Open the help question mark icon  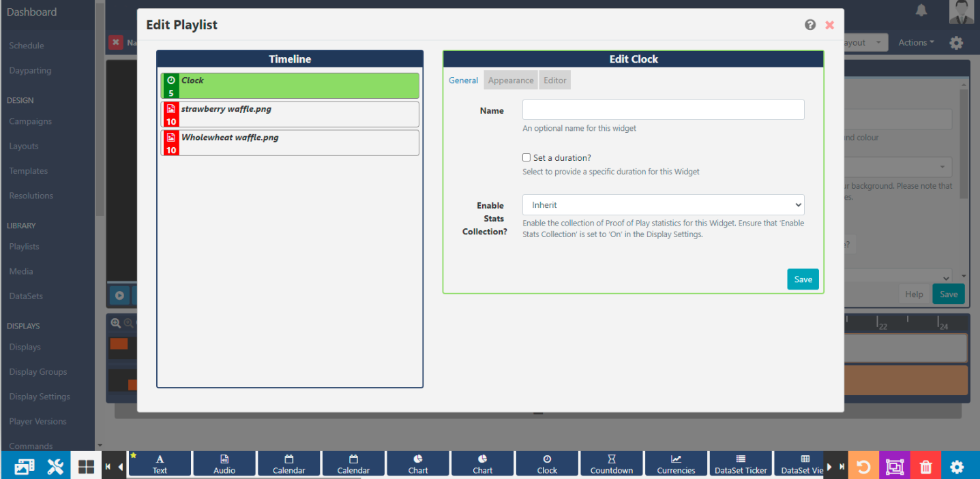[x=810, y=25]
